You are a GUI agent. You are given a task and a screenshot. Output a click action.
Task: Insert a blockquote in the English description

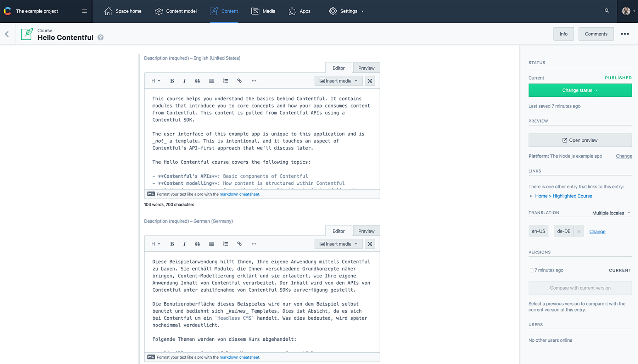pos(197,80)
